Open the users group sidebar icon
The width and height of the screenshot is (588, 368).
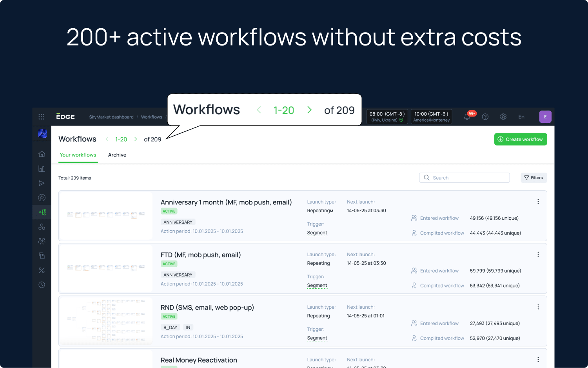click(42, 241)
